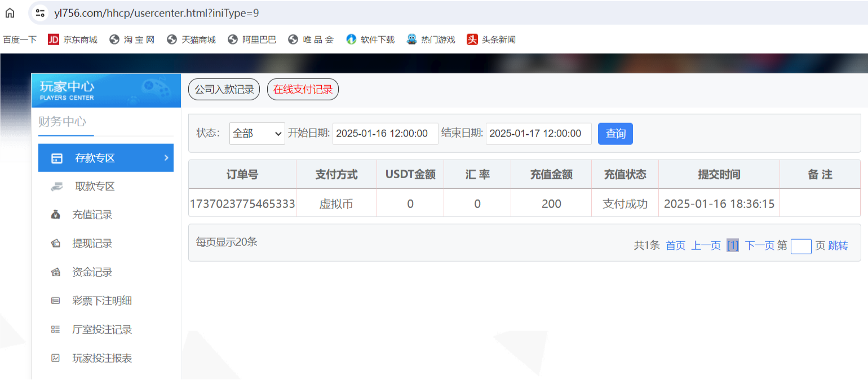Open 厅室投注记录 with its grid icon
Viewport: 868px width, 380px height.
pos(55,329)
